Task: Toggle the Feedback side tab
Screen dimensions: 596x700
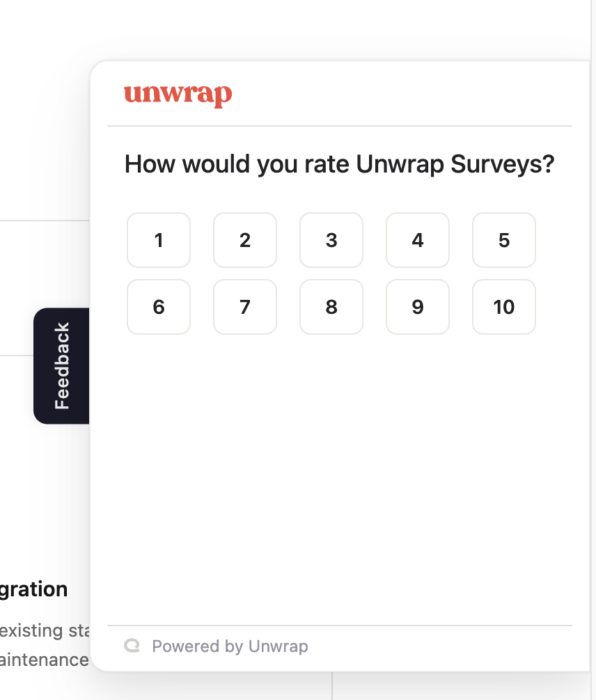Action: point(62,365)
